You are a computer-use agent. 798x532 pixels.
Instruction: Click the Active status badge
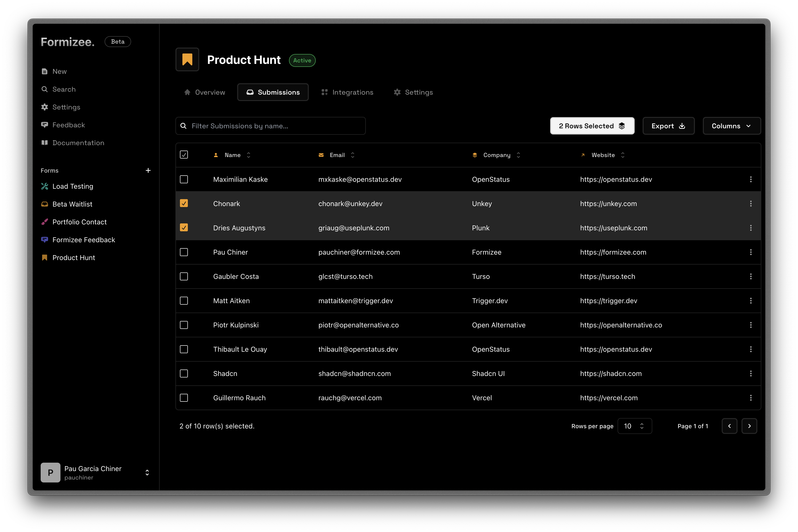click(x=302, y=60)
